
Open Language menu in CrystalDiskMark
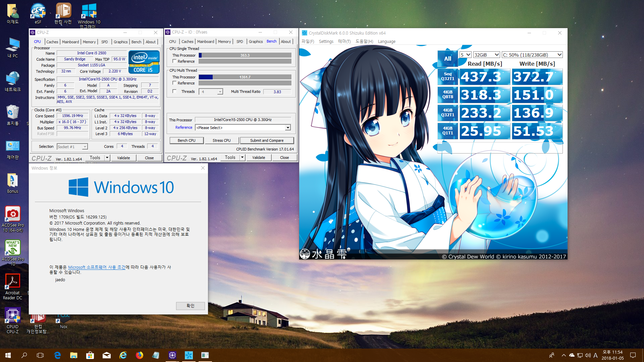(386, 42)
